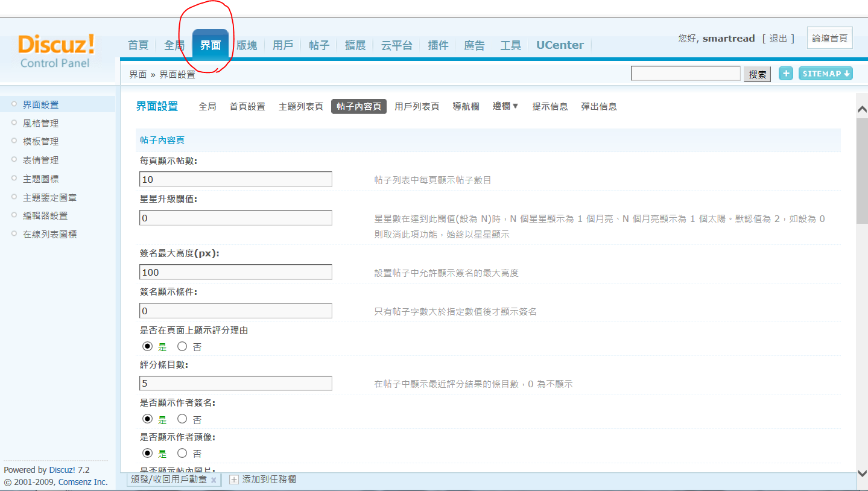This screenshot has width=868, height=491.
Task: Select 主題圖標 in the sidebar
Action: (41, 179)
